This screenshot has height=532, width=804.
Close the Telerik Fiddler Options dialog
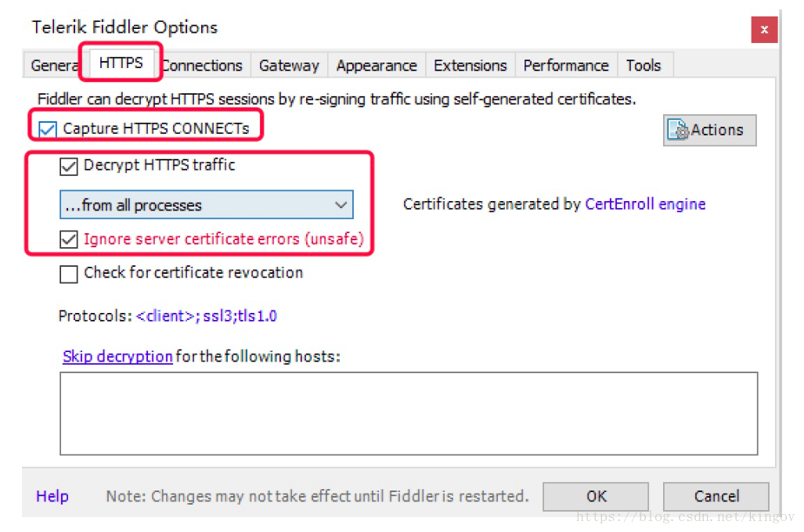pyautogui.click(x=764, y=30)
